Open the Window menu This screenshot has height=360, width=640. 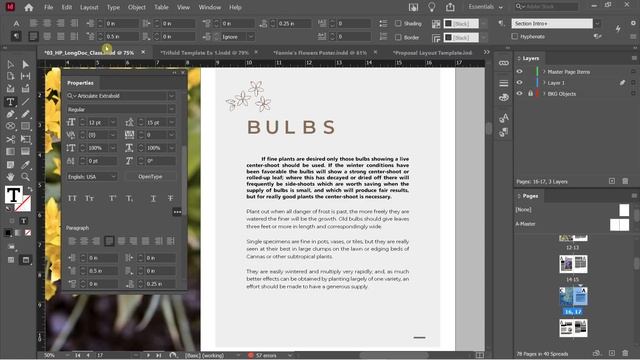click(209, 7)
